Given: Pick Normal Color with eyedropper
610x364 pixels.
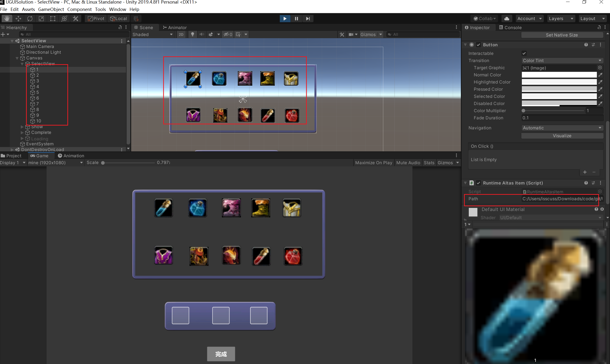Looking at the screenshot, I should point(600,75).
